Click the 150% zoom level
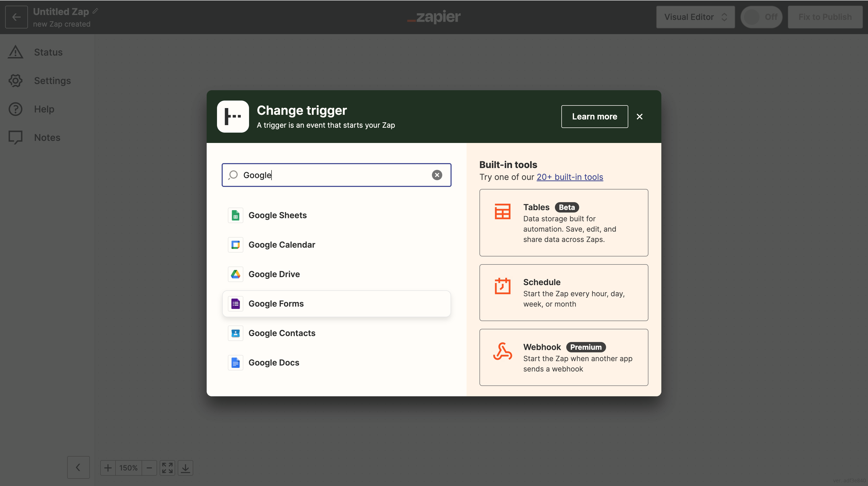 128,468
